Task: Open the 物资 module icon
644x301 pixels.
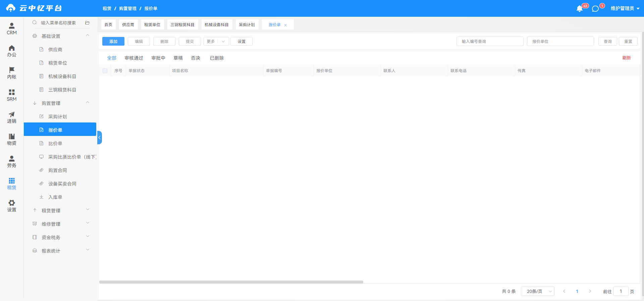Action: click(x=12, y=139)
